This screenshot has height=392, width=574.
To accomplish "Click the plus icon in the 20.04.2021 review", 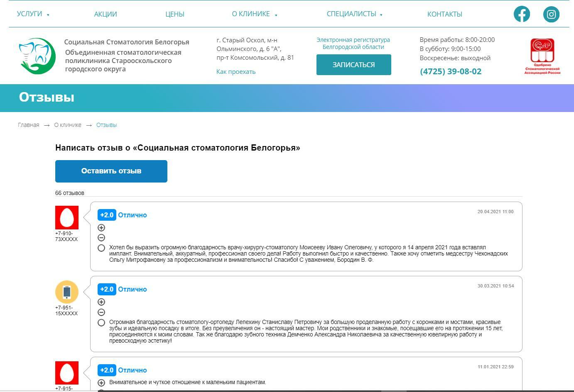I will pyautogui.click(x=101, y=227).
